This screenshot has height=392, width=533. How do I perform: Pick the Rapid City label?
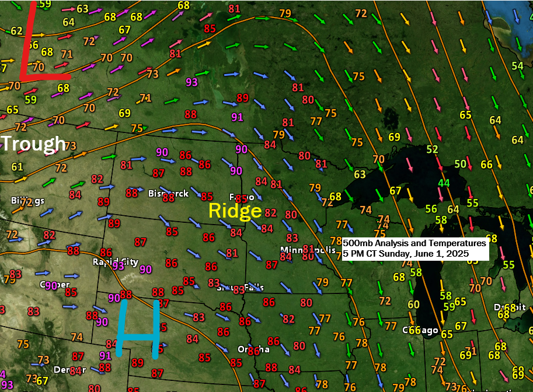pyautogui.click(x=116, y=262)
